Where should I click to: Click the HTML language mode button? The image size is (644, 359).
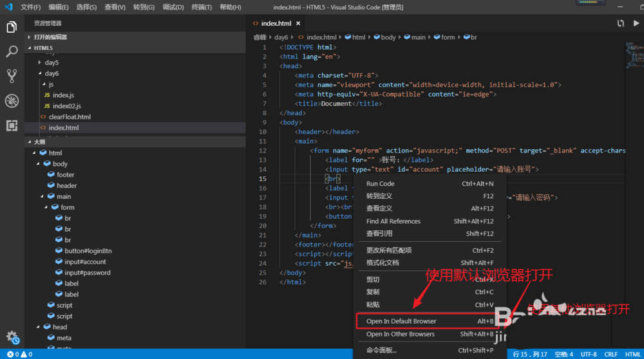(x=632, y=354)
